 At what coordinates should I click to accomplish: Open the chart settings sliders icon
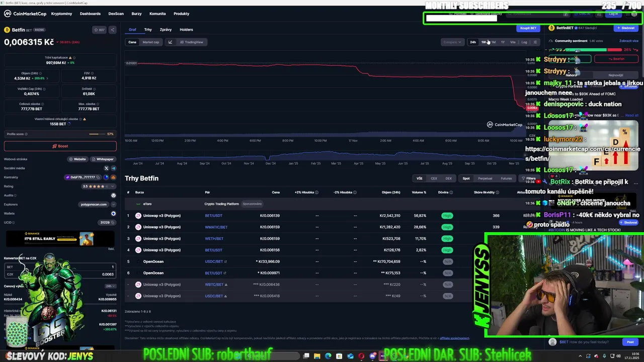[x=535, y=42]
